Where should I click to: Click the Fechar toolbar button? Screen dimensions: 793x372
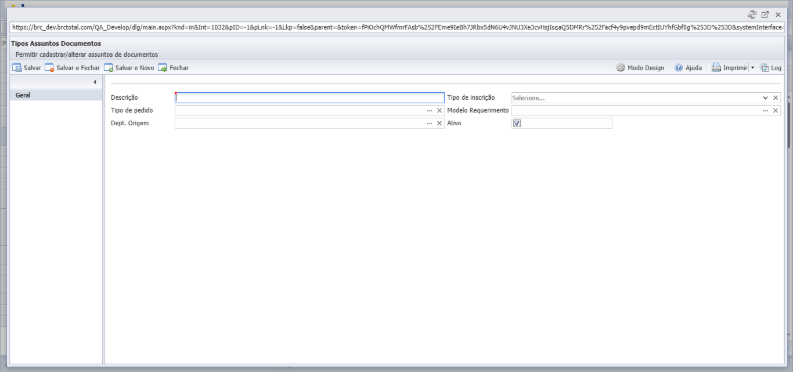coord(173,68)
